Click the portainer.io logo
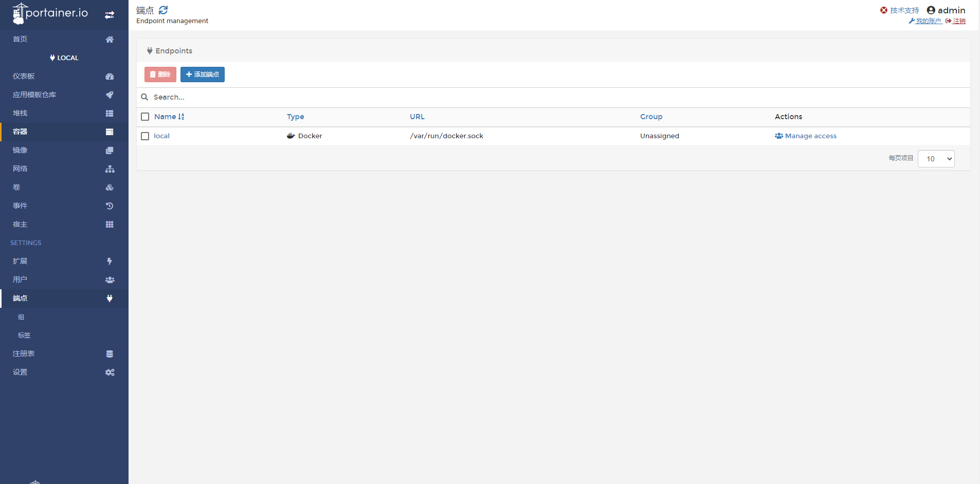Screen dimensions: 980x484 pos(50,13)
